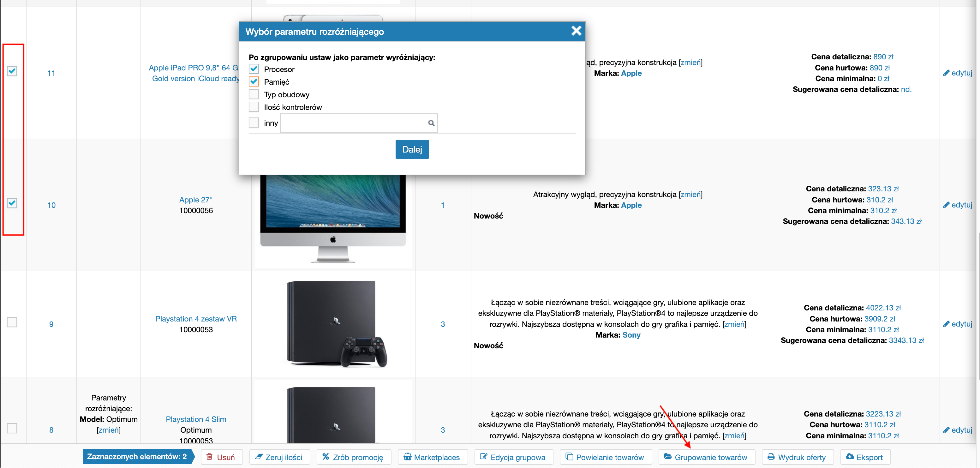The image size is (980, 468).
Task: Enable the Ilość kontrolerów checkbox
Action: click(254, 106)
